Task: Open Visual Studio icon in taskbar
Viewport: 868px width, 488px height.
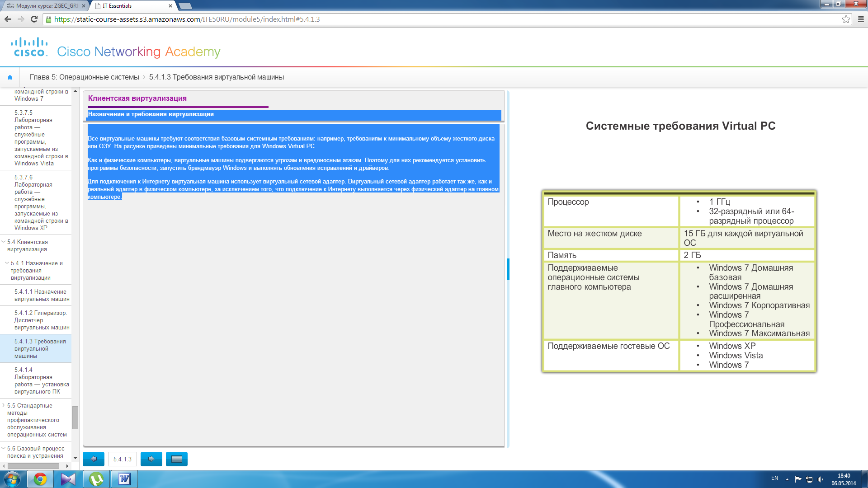Action: tap(68, 479)
